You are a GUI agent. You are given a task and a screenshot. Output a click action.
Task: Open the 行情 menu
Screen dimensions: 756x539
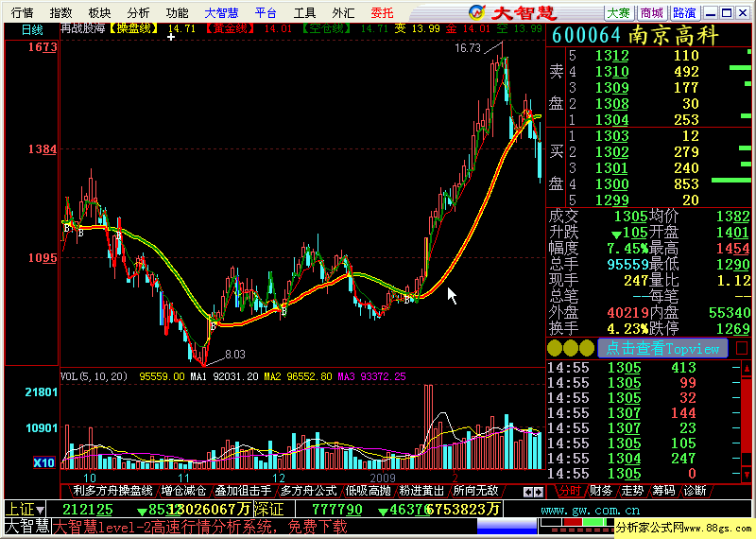click(x=23, y=13)
